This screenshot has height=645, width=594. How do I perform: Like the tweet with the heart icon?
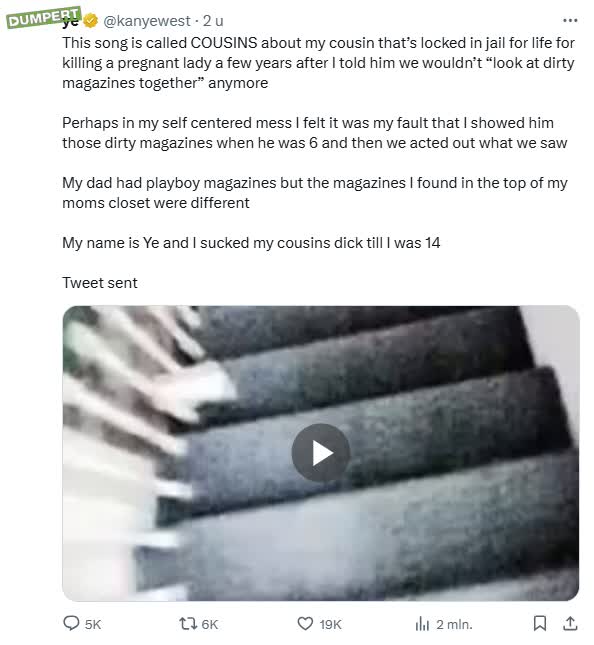pos(305,624)
